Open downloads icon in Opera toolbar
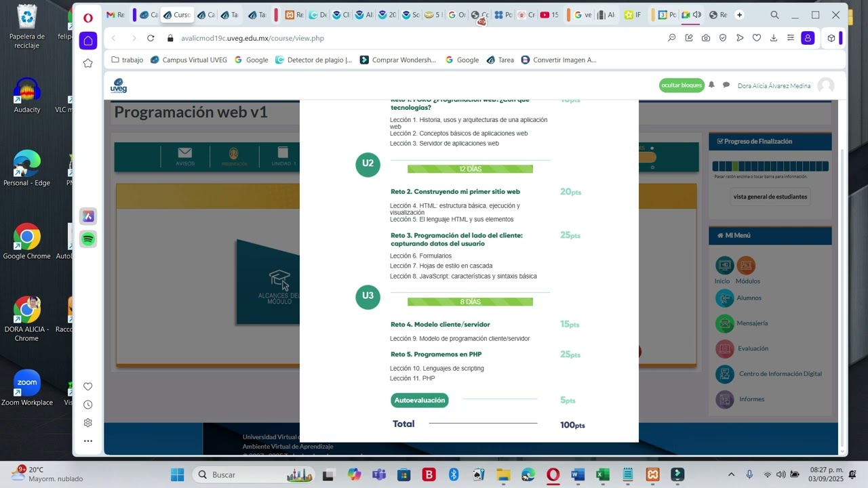868x488 pixels. coord(774,38)
